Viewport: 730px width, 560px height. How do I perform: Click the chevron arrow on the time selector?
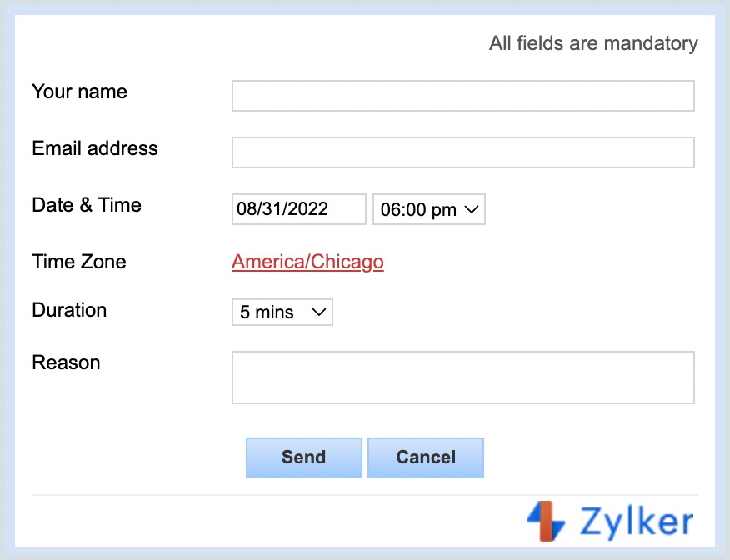pyautogui.click(x=472, y=209)
